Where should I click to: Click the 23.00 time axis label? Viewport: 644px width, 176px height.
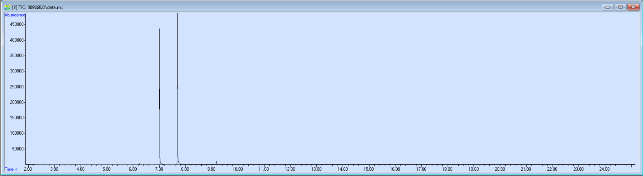coord(578,169)
